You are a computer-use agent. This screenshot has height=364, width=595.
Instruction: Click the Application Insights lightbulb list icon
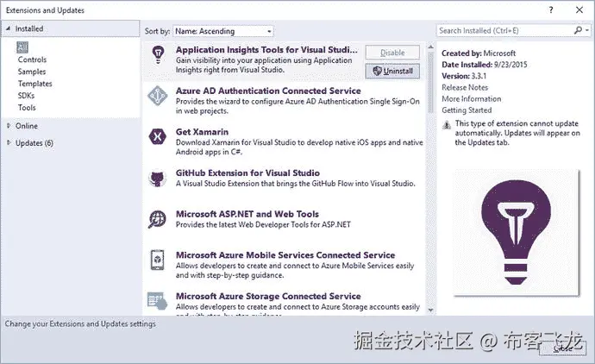tap(158, 54)
